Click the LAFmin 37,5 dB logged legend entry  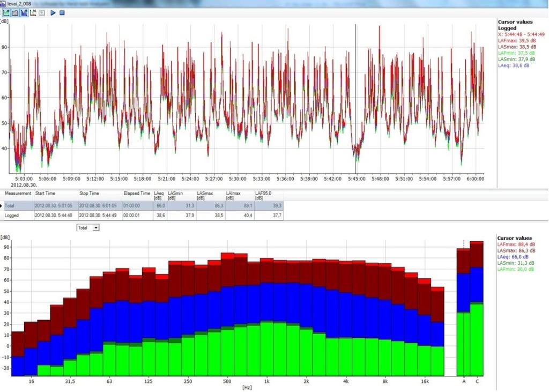click(x=516, y=53)
